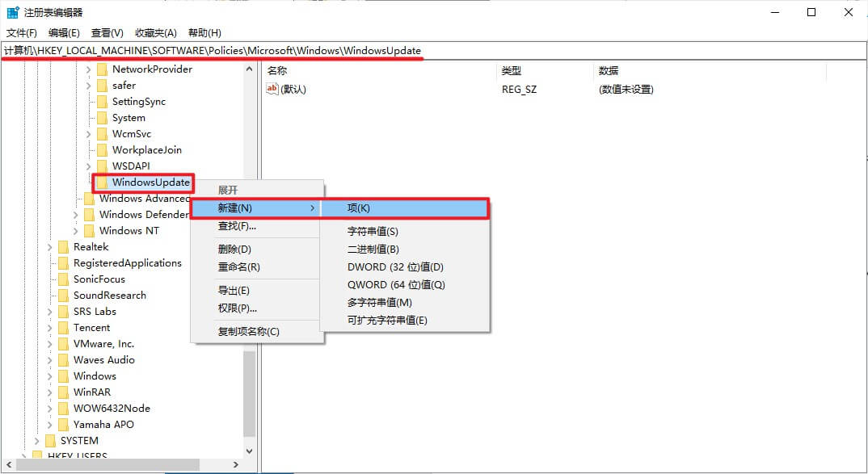868x474 pixels.
Task: Expand the Windows Defender key
Action: [76, 215]
